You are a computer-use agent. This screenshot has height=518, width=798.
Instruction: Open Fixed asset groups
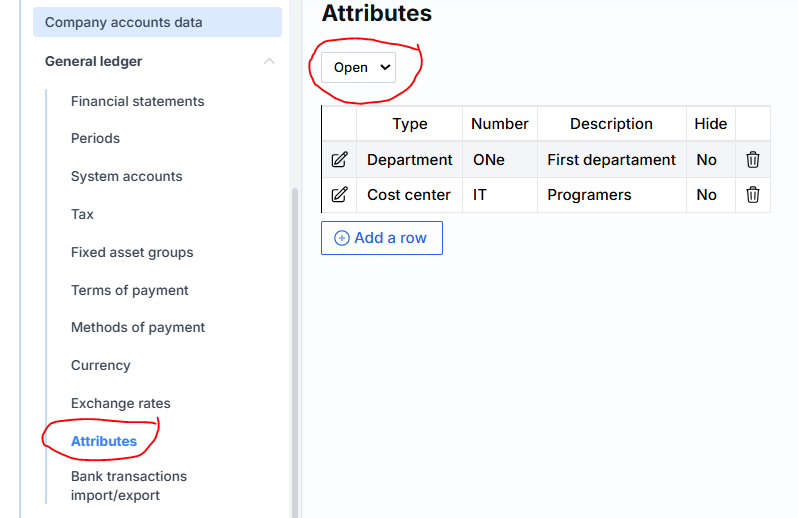[x=132, y=252]
